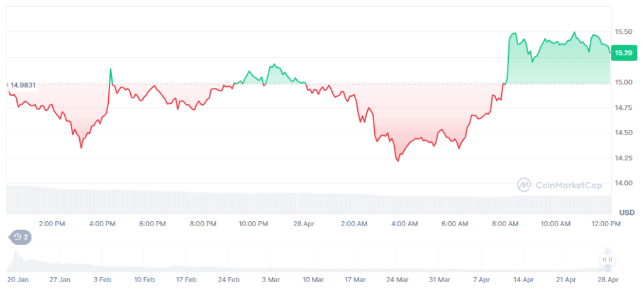This screenshot has height=296, width=644.
Task: Pick 24 Feb in the range navigator
Action: (x=229, y=279)
